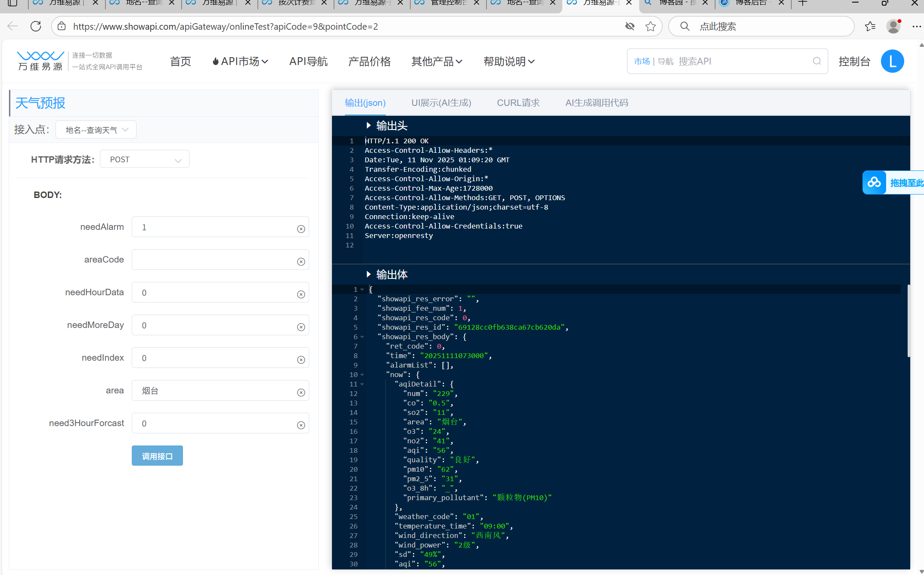
Task: Click the output body vertical scrollbar
Action: click(x=908, y=321)
